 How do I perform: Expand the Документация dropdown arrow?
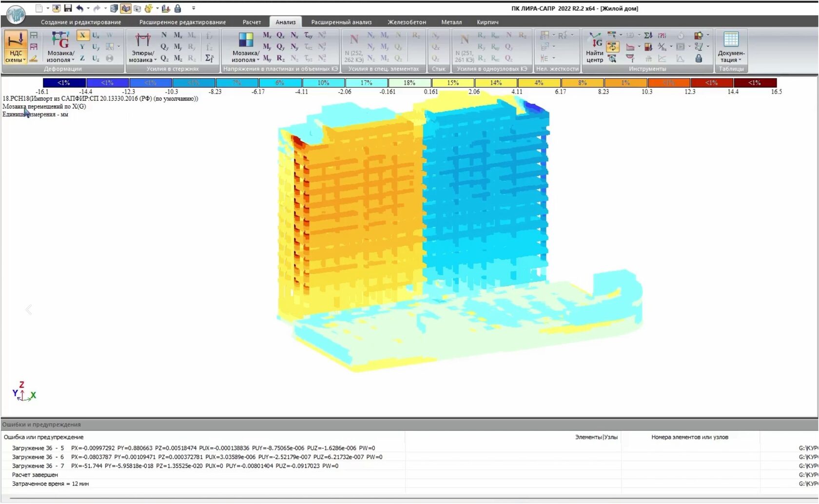click(740, 60)
